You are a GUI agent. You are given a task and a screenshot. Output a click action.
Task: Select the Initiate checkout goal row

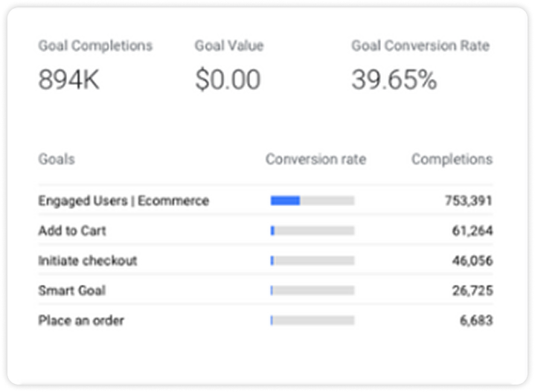click(88, 261)
